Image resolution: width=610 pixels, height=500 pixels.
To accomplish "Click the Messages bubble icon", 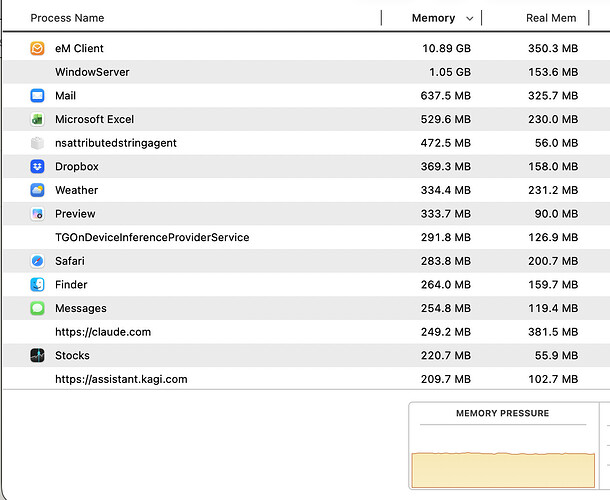I will [37, 308].
